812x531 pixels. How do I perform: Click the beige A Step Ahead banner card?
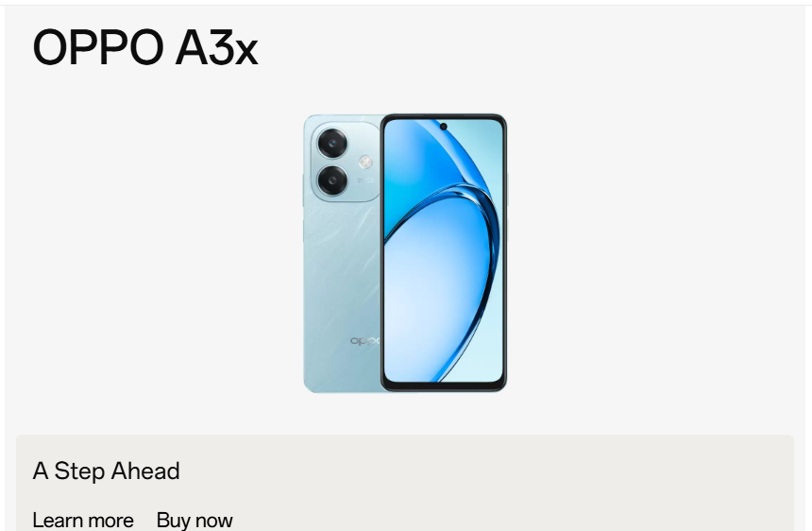(405, 483)
